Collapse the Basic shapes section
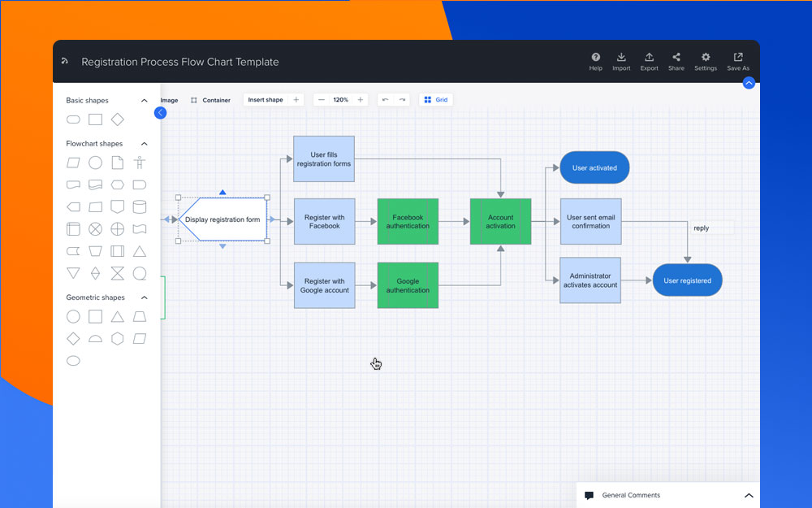Viewport: 812px width, 508px height. pyautogui.click(x=145, y=101)
